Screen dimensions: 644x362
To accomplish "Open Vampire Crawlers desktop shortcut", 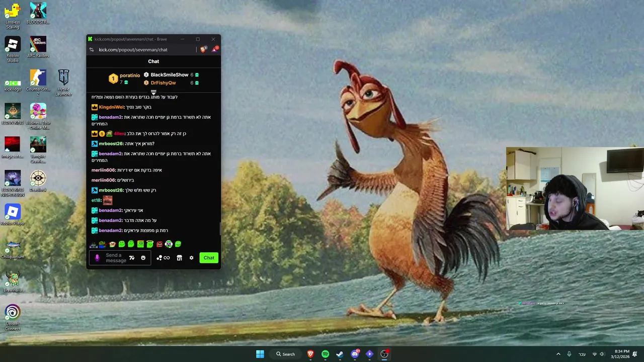I will [38, 150].
